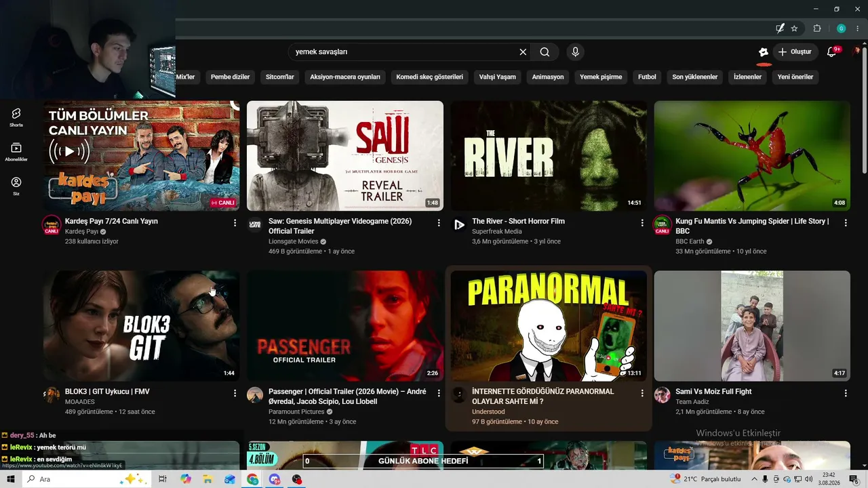This screenshot has width=868, height=488.
Task: Click the BBC Earth channel name
Action: (690, 241)
